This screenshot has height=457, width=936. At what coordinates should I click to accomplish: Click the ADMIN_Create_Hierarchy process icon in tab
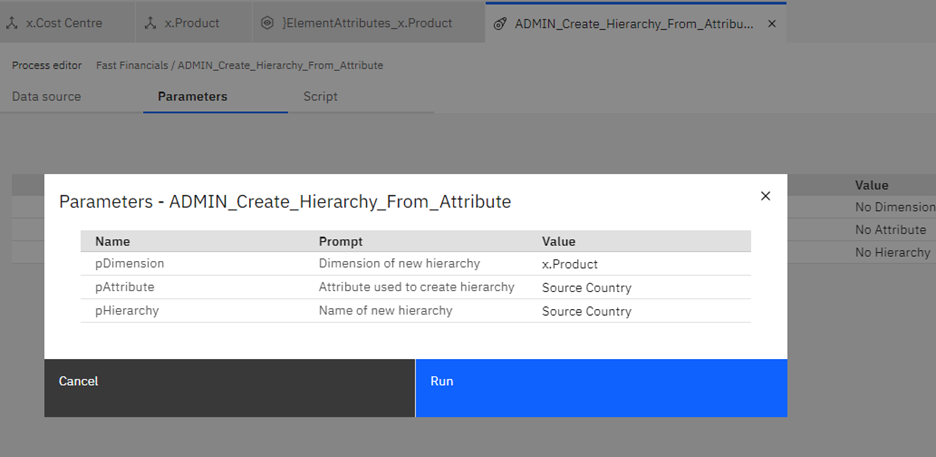click(x=501, y=24)
